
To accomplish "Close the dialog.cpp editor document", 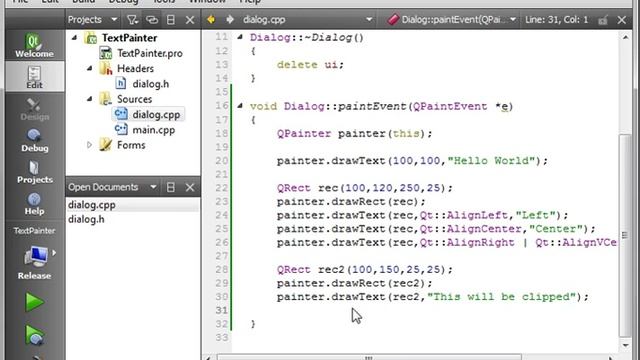I will point(622,20).
